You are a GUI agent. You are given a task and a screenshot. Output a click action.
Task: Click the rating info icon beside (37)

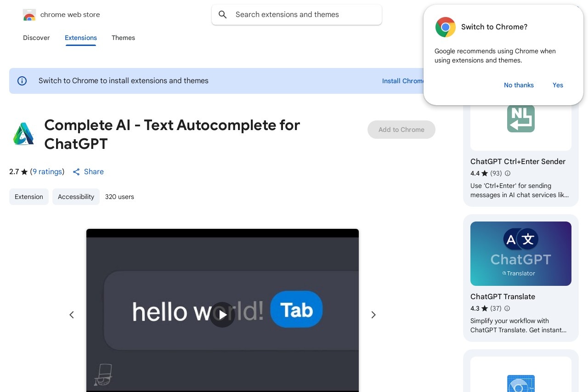point(507,308)
